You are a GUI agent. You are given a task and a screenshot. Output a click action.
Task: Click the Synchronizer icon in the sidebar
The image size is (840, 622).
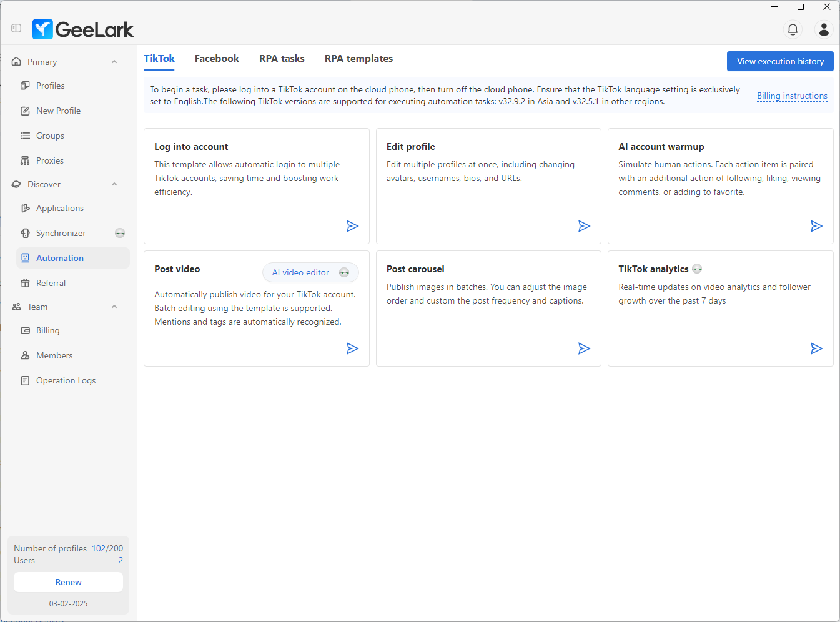[25, 233]
